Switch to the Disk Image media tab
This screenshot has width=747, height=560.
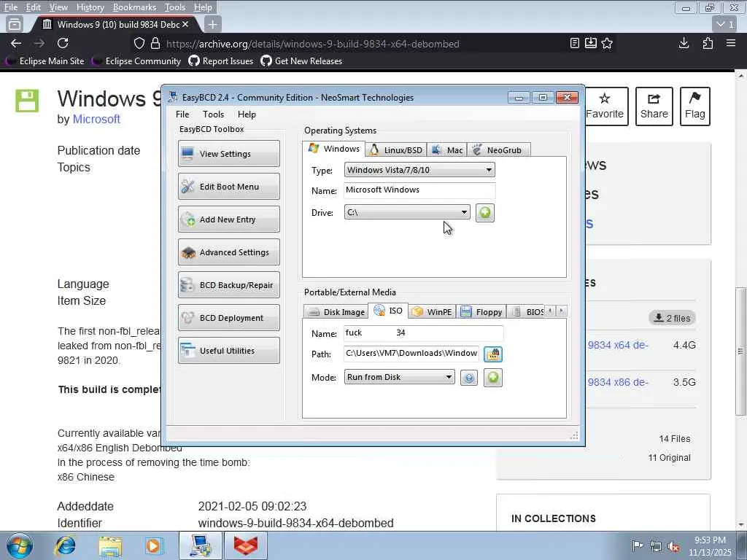tap(336, 312)
